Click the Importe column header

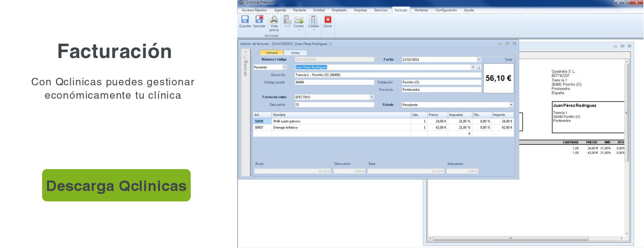pos(502,115)
